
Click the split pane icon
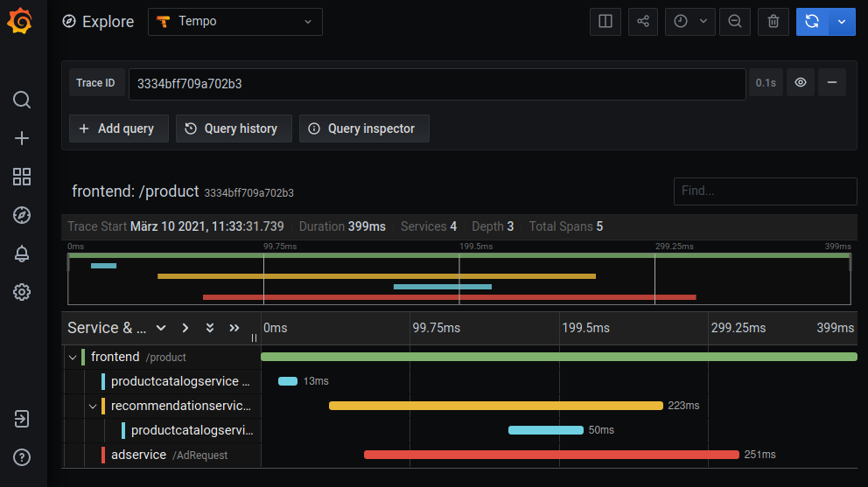605,22
